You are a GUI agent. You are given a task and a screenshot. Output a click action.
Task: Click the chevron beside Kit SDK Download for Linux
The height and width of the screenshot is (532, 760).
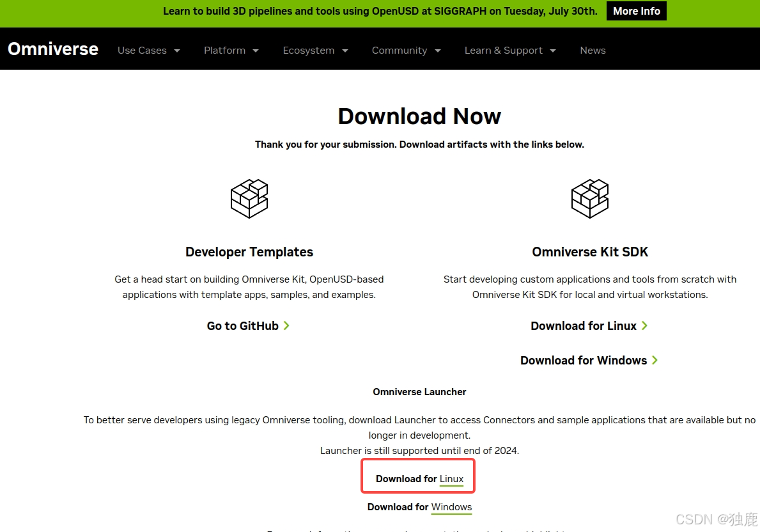point(645,326)
